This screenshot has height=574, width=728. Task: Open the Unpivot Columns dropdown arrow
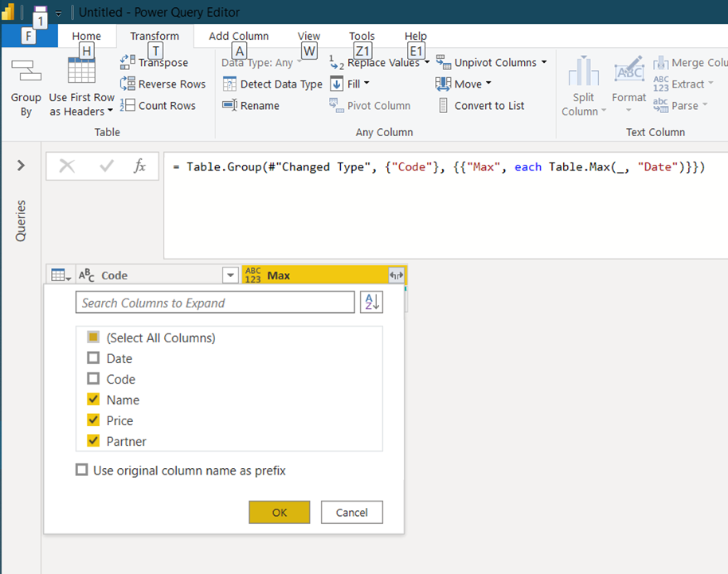click(x=544, y=62)
